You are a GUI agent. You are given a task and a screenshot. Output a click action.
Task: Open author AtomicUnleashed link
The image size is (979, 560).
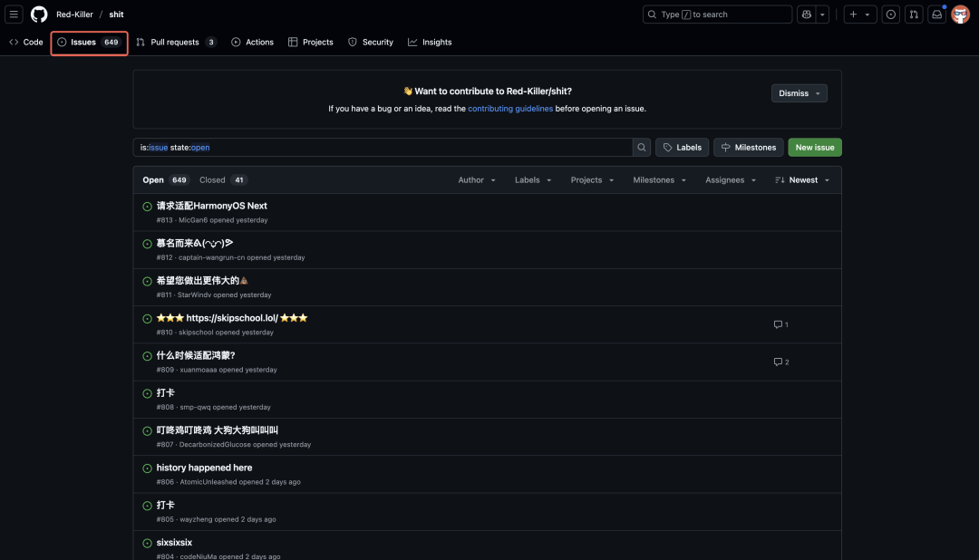click(x=208, y=483)
